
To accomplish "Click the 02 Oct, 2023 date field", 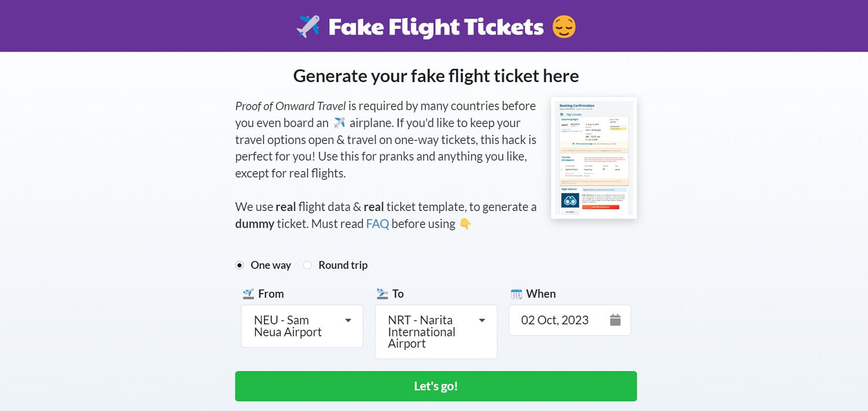I will (569, 320).
